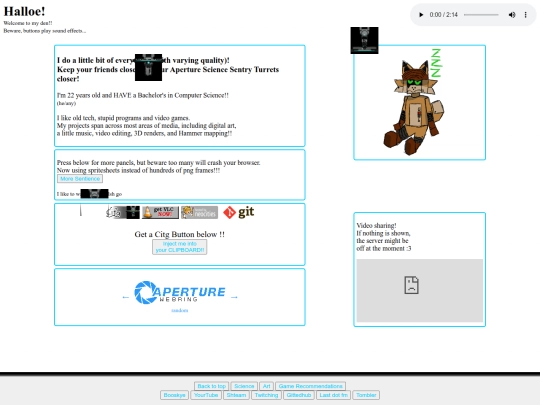This screenshot has width=540, height=405.
Task: Go to previous webring site arrow
Action: tap(125, 297)
